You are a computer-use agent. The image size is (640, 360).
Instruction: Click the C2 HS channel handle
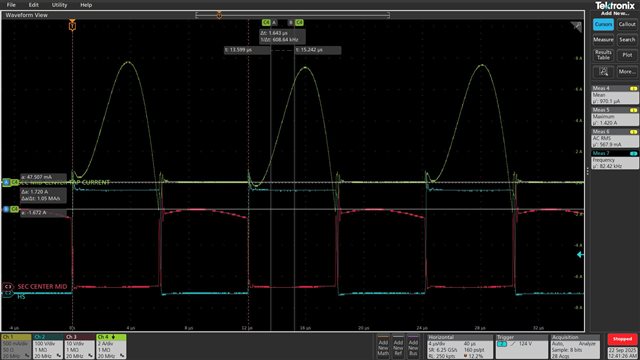(x=8, y=293)
